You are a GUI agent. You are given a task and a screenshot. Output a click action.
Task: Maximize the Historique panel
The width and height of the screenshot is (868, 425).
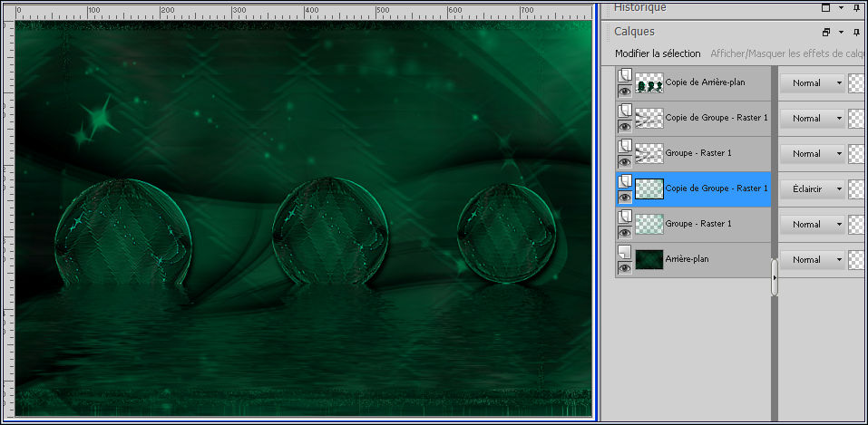tap(826, 8)
